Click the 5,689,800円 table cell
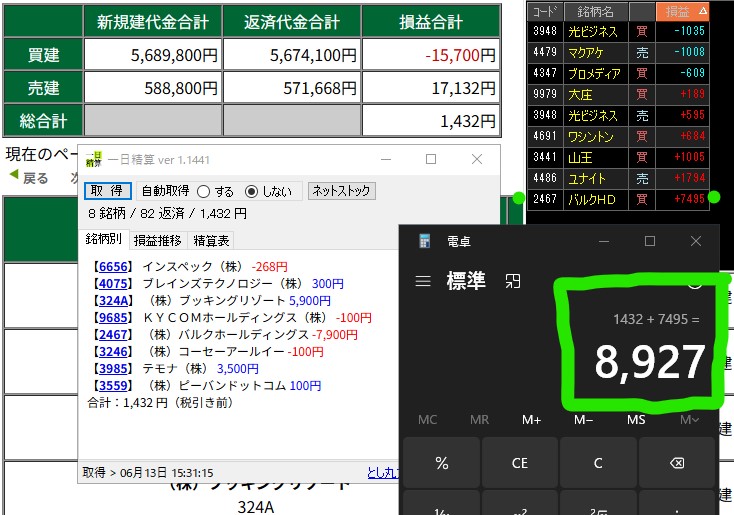The width and height of the screenshot is (734, 515). (x=153, y=55)
